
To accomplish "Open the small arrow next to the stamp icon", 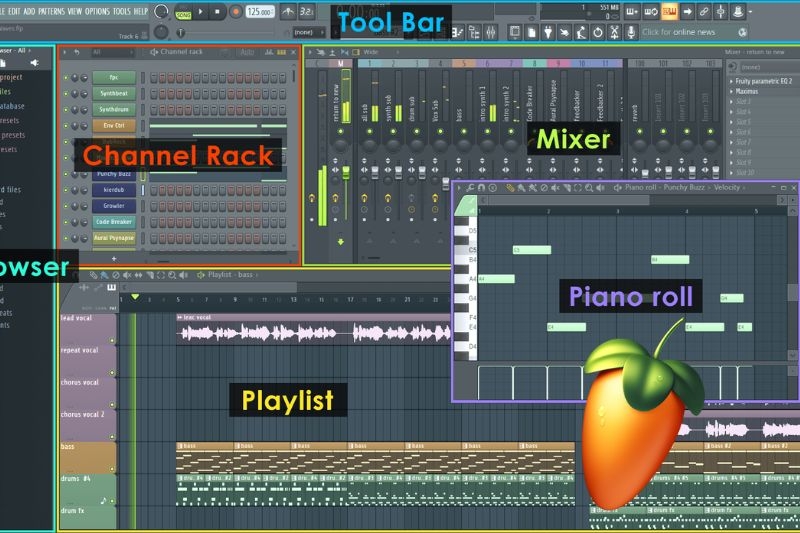I will click(x=751, y=12).
